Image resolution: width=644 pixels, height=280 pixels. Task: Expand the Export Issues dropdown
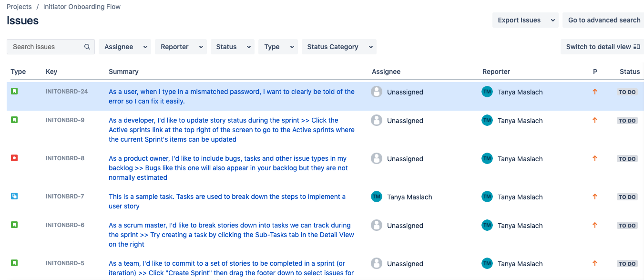point(525,20)
